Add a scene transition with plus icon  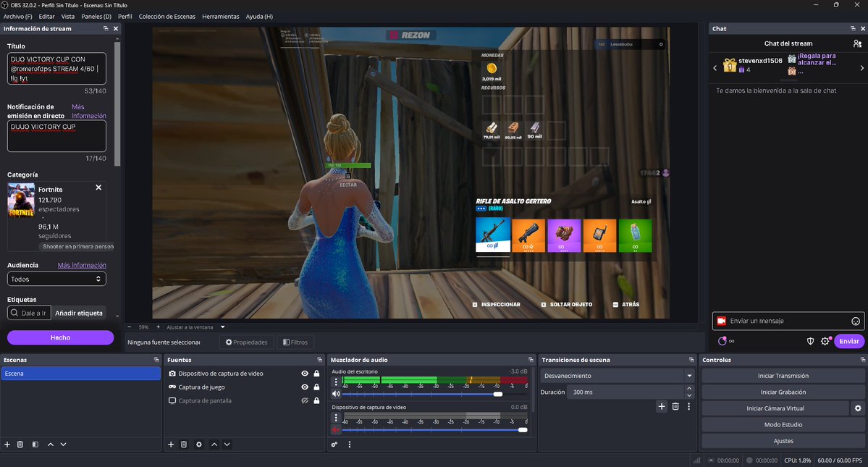[662, 406]
